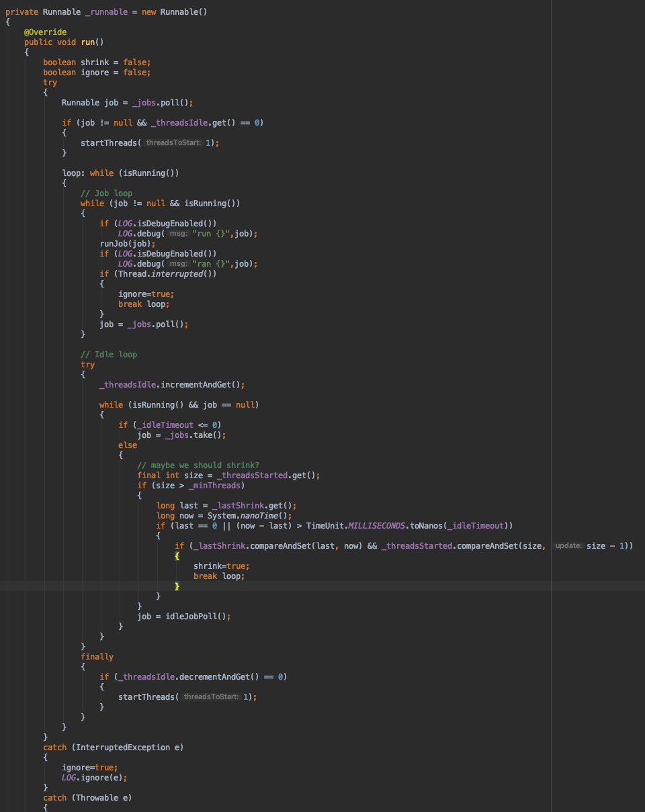Click 'LOG.ignore(e);' statement
The width and height of the screenshot is (645, 812).
pyautogui.click(x=94, y=778)
